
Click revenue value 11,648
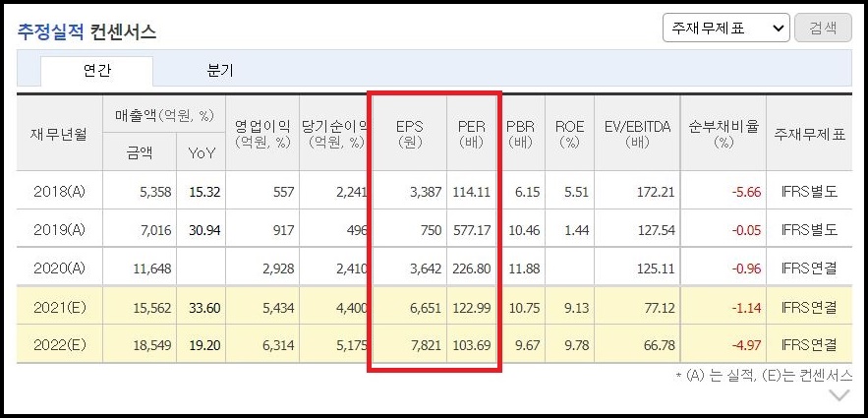151,269
